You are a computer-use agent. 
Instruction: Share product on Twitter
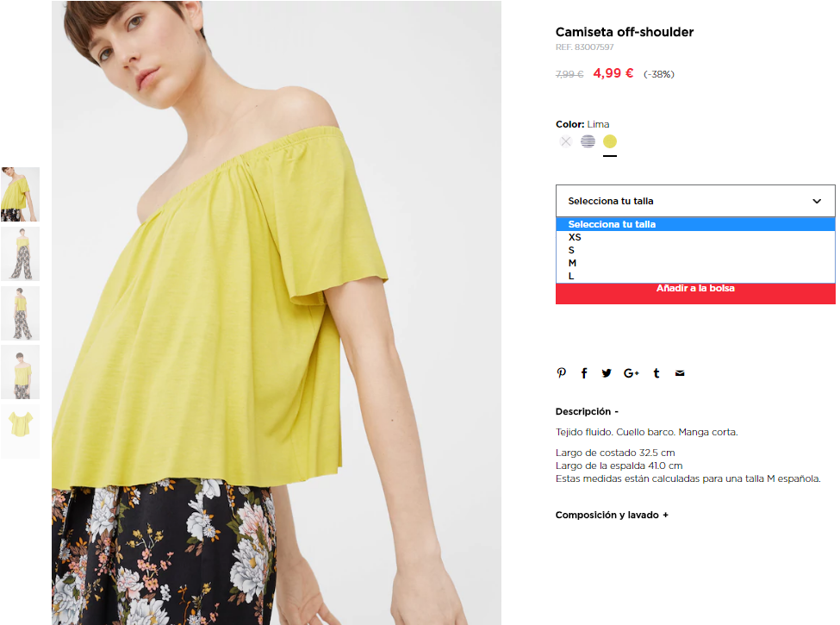tap(607, 373)
